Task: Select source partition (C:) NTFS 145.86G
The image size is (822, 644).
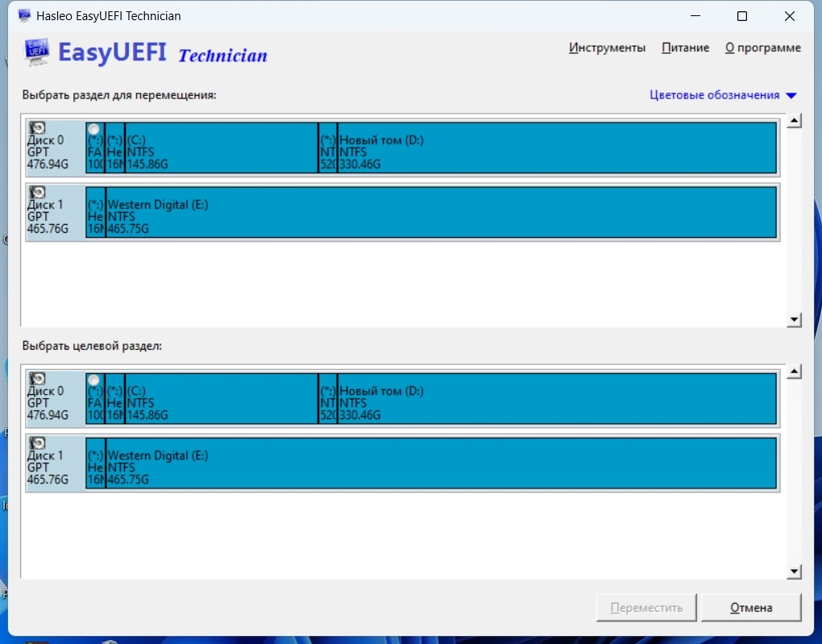Action: click(x=222, y=147)
